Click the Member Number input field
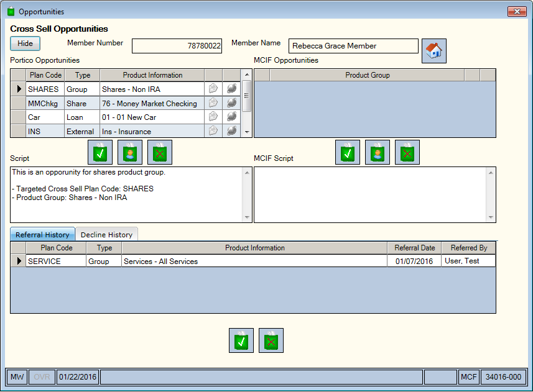The width and height of the screenshot is (533, 392). tap(177, 46)
